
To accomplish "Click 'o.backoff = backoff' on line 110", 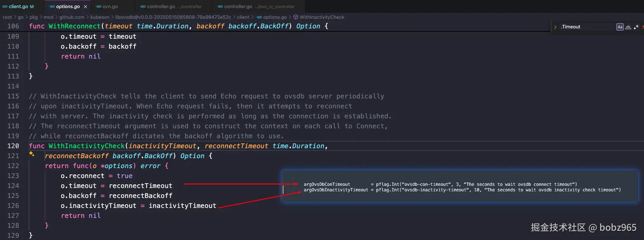I will pos(98,46).
